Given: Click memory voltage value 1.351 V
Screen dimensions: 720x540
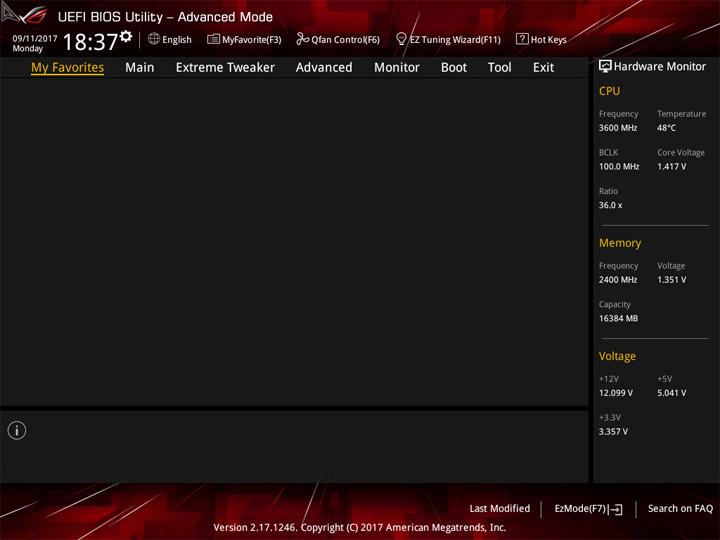Looking at the screenshot, I should click(x=671, y=280).
